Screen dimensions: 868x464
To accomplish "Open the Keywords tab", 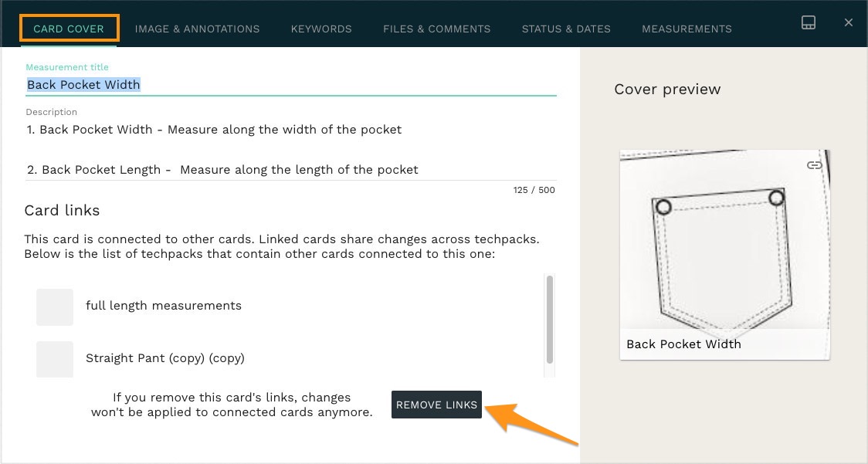I will click(x=321, y=29).
